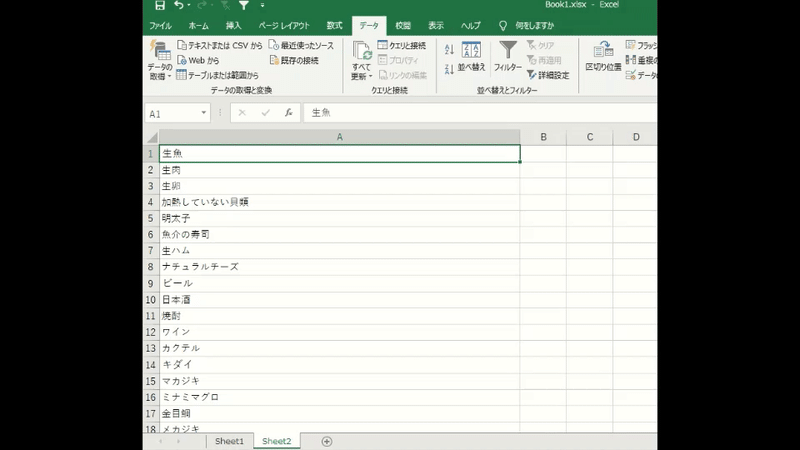Select row 9 header

coord(151,284)
